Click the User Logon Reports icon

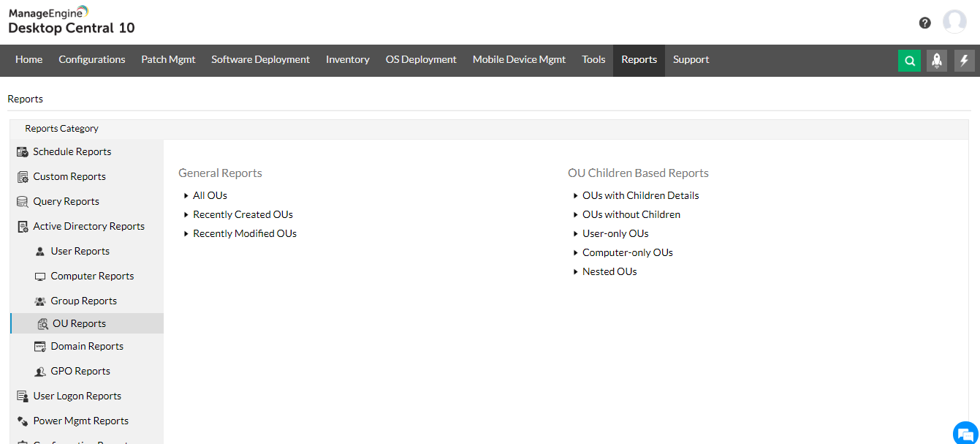point(22,396)
